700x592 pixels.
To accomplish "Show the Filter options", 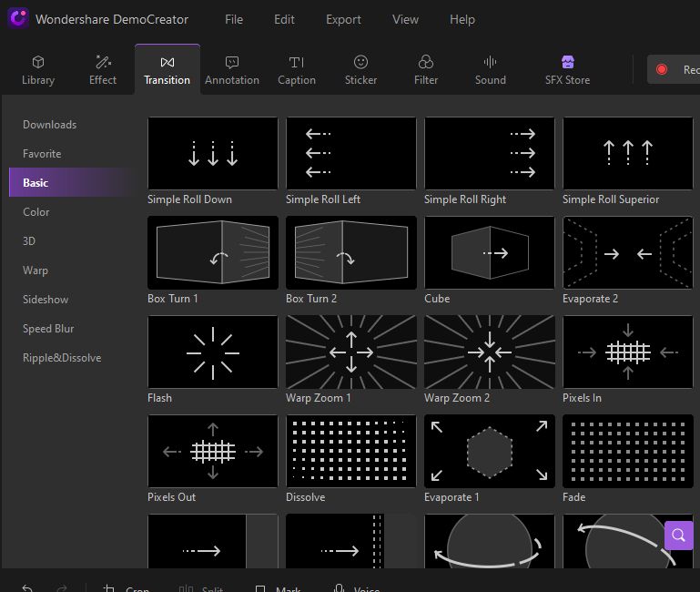I will click(426, 70).
